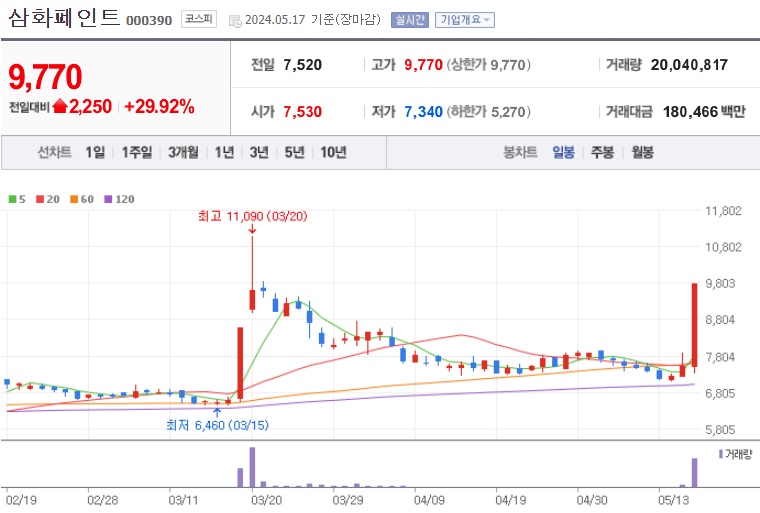
Task: Click the 03/20 date axis label
Action: pyautogui.click(x=266, y=500)
